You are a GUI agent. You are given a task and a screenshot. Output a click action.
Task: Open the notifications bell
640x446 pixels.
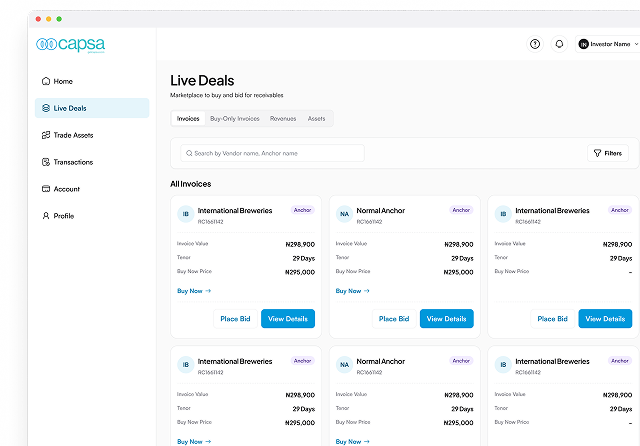(559, 44)
